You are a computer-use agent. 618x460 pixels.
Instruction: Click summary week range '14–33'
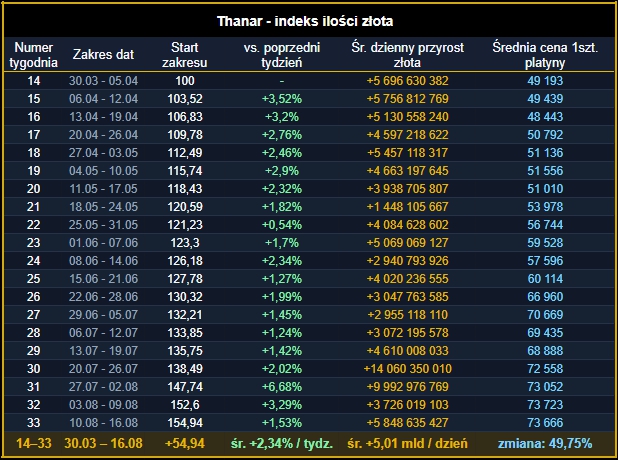tap(34, 443)
